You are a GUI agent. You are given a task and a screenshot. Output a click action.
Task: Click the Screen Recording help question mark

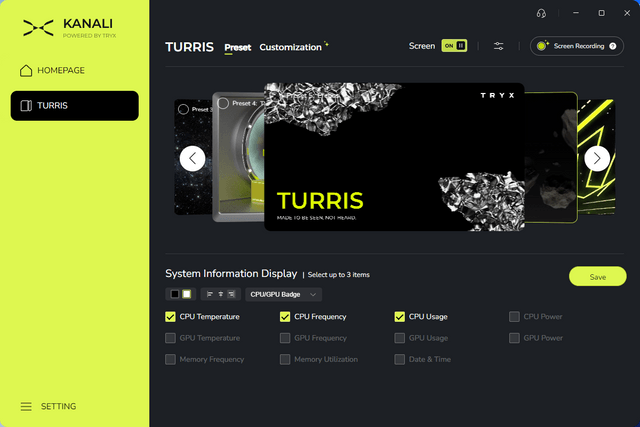(613, 46)
